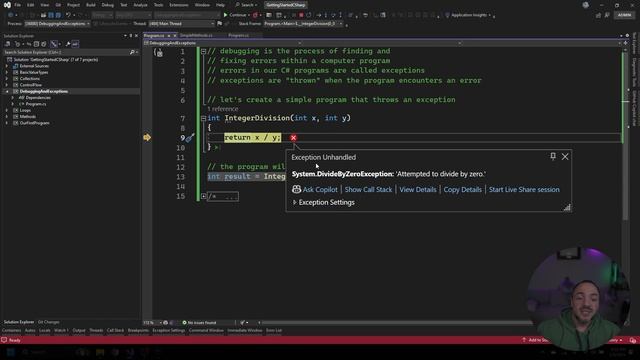Click the Copy Details link
Image resolution: width=640 pixels, height=360 pixels.
point(462,189)
